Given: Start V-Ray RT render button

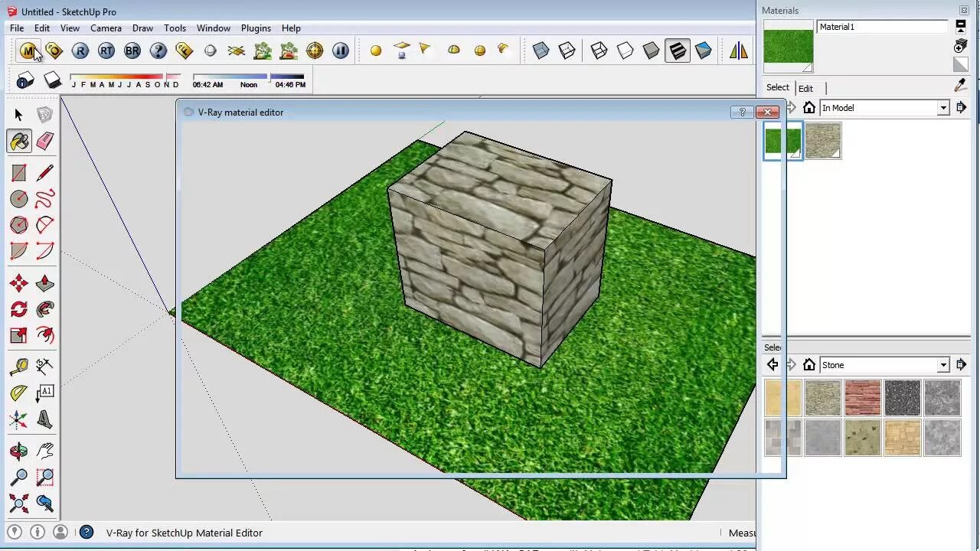Looking at the screenshot, I should (106, 51).
